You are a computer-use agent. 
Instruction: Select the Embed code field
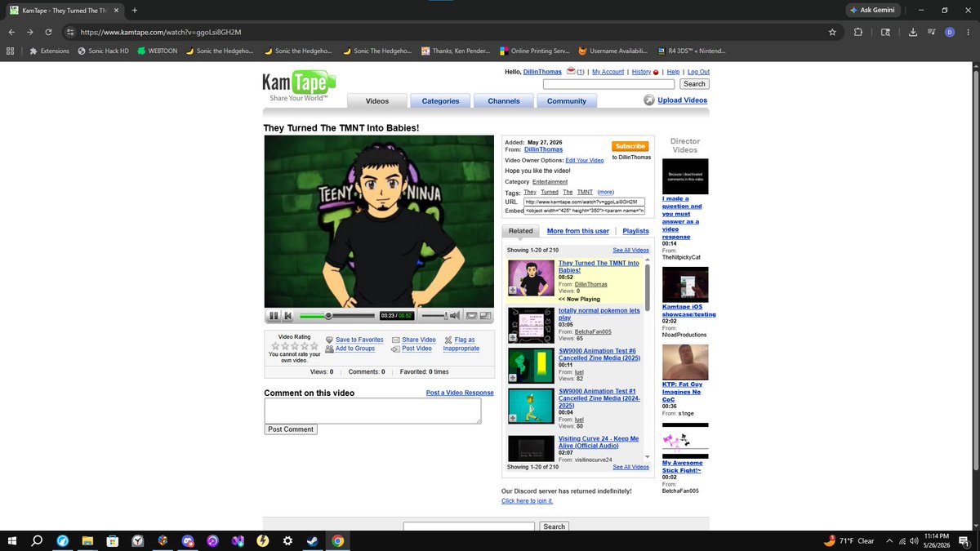pyautogui.click(x=584, y=211)
